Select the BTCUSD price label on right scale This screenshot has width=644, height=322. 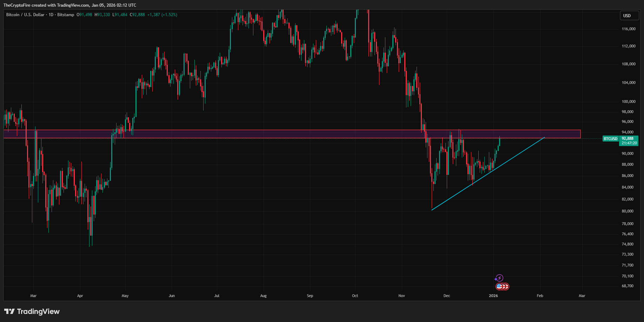point(610,139)
